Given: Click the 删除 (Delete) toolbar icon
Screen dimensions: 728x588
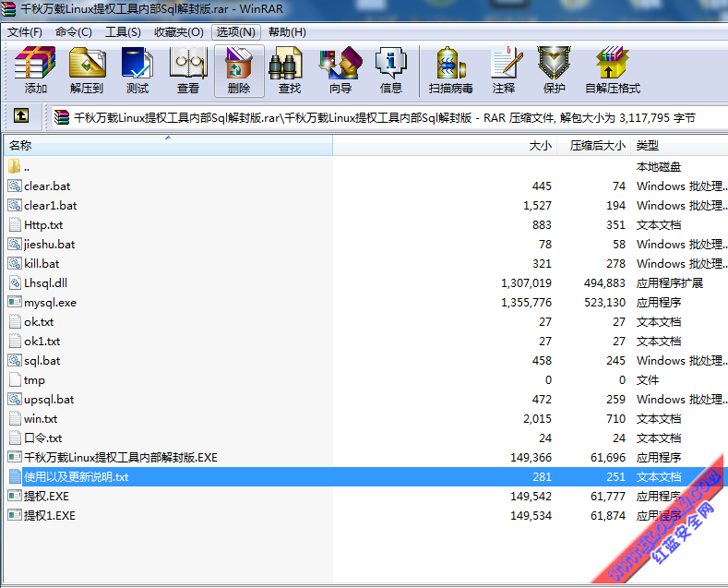Looking at the screenshot, I should 239,70.
